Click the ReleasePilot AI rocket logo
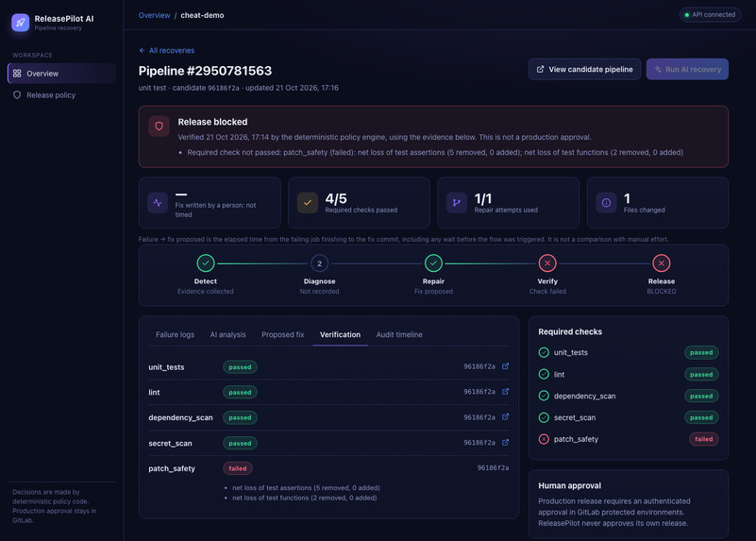The width and height of the screenshot is (756, 541). coord(20,22)
